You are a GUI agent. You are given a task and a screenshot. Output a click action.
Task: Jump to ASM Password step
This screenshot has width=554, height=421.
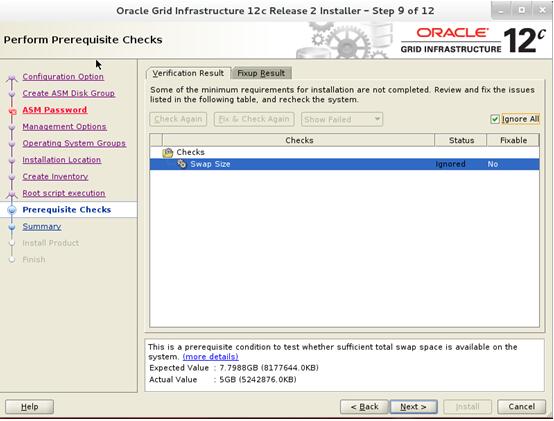click(55, 110)
